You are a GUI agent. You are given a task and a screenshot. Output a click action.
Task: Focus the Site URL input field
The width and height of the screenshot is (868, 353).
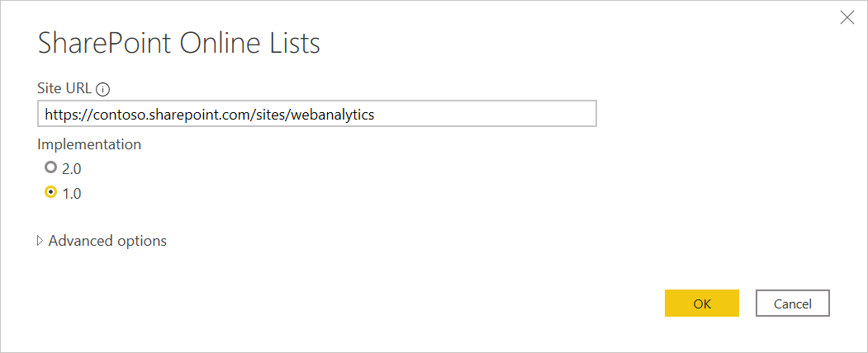(x=316, y=114)
